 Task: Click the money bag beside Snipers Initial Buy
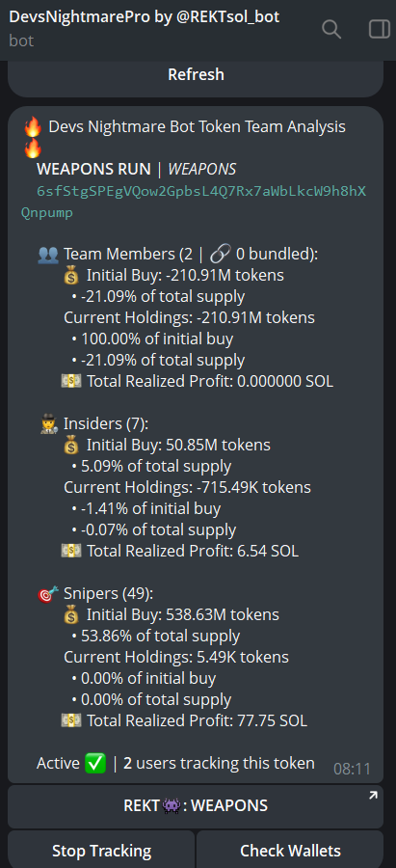pyautogui.click(x=71, y=614)
